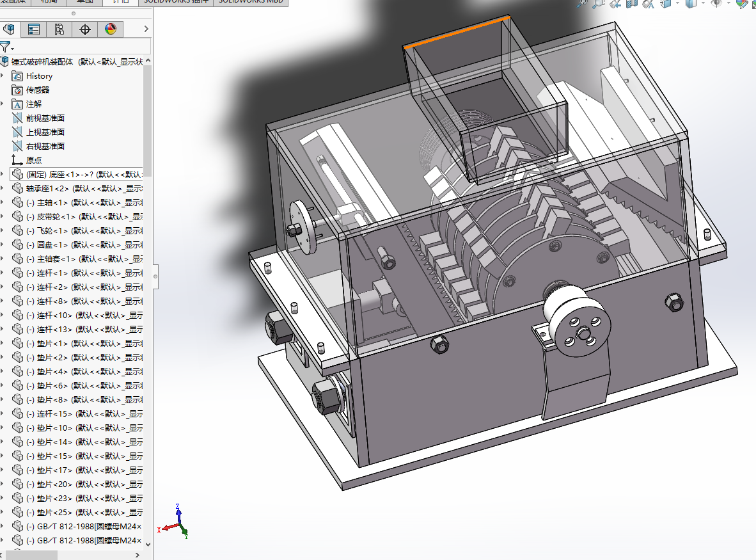Open the View Orientation dropdown arrow
Viewport: 756px width, 560px height.
(x=678, y=3)
